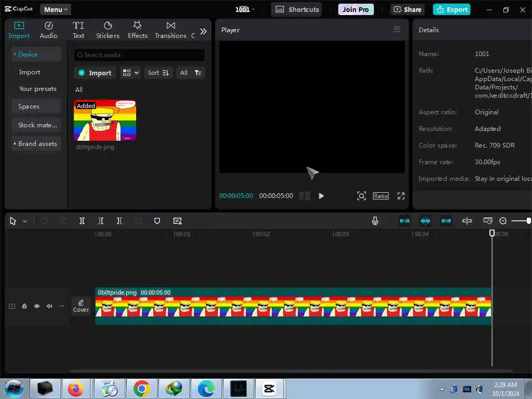The height and width of the screenshot is (399, 532).
Task: Open Stock materials section
Action: pos(36,125)
